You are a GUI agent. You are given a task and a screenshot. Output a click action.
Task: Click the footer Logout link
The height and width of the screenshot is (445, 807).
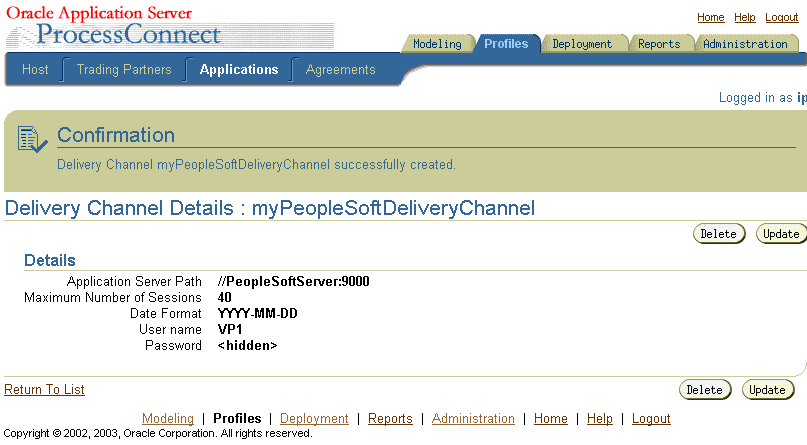click(651, 418)
